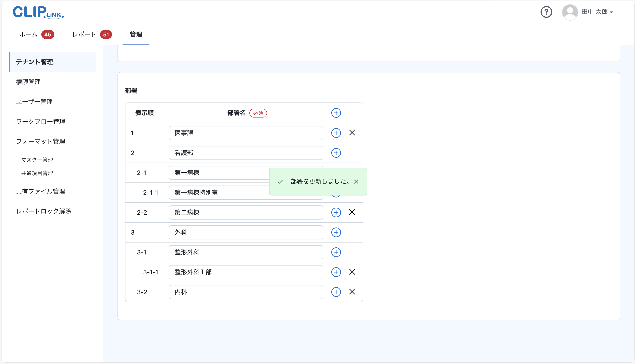Select 権限管理 in the sidebar
Image resolution: width=635 pixels, height=364 pixels.
pyautogui.click(x=28, y=82)
